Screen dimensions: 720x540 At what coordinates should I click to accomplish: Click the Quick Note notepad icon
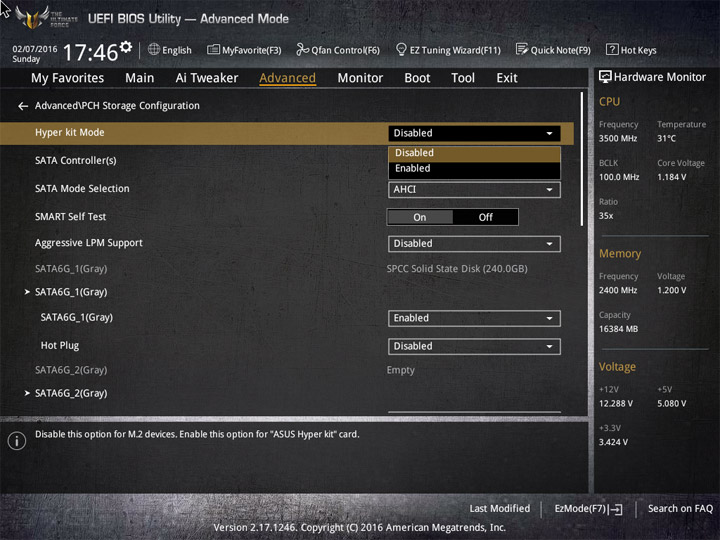(522, 49)
